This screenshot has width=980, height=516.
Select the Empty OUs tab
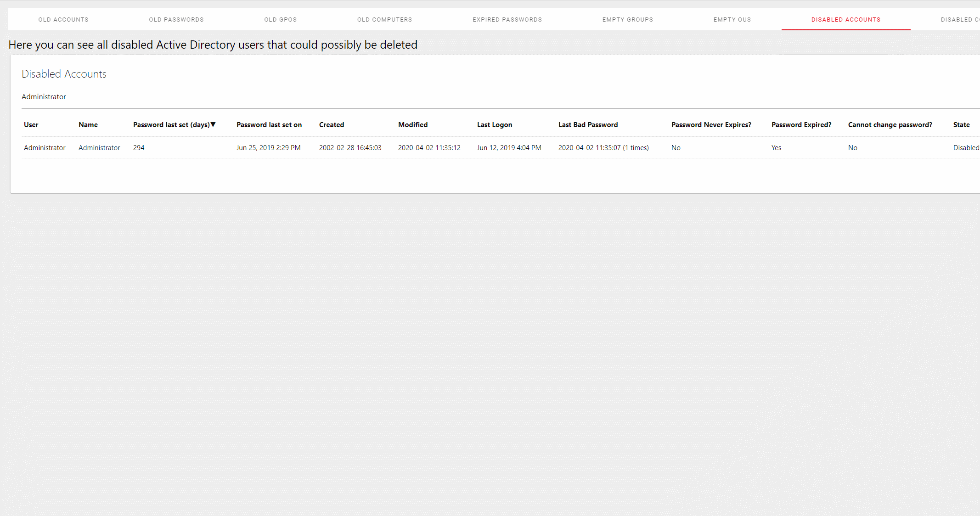732,20
